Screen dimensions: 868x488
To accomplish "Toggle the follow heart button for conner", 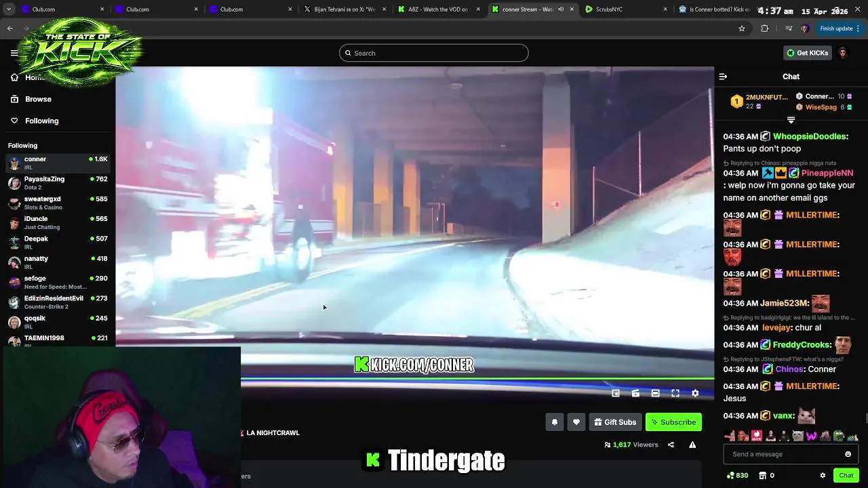I will [576, 422].
